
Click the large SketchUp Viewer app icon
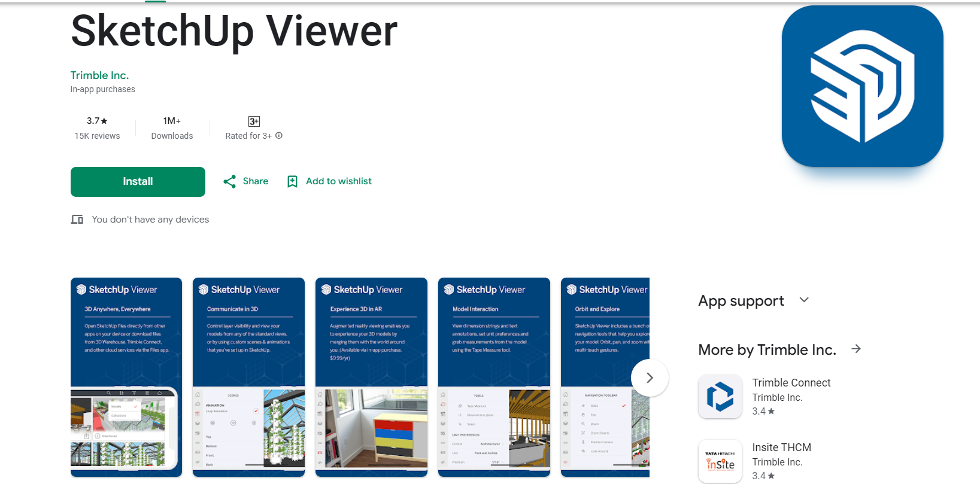tap(862, 86)
